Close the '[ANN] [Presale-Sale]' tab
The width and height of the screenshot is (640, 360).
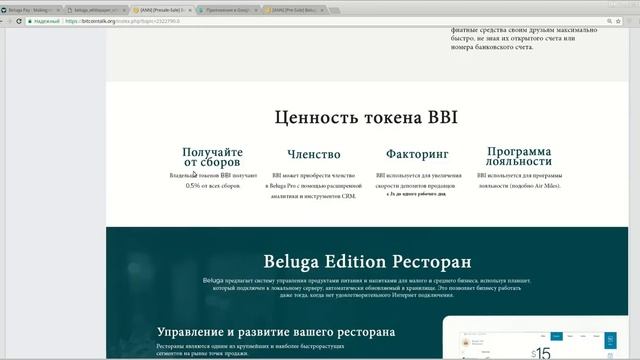point(190,10)
